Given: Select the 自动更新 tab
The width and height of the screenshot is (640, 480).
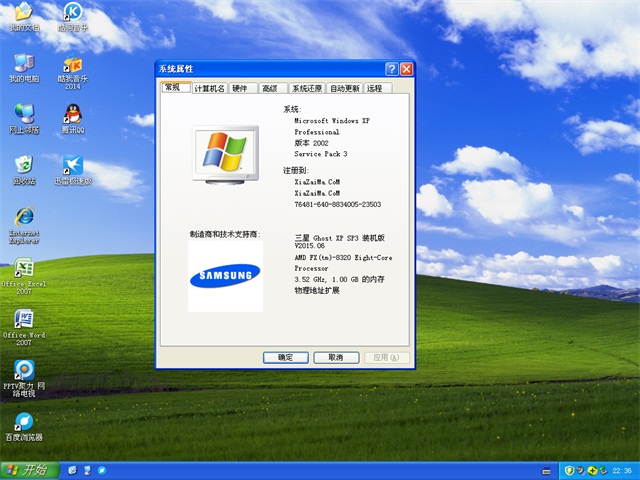Looking at the screenshot, I should [344, 89].
